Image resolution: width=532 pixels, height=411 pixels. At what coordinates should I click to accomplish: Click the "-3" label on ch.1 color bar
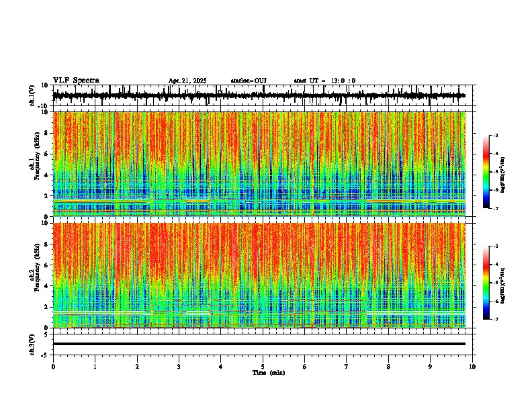pyautogui.click(x=496, y=136)
